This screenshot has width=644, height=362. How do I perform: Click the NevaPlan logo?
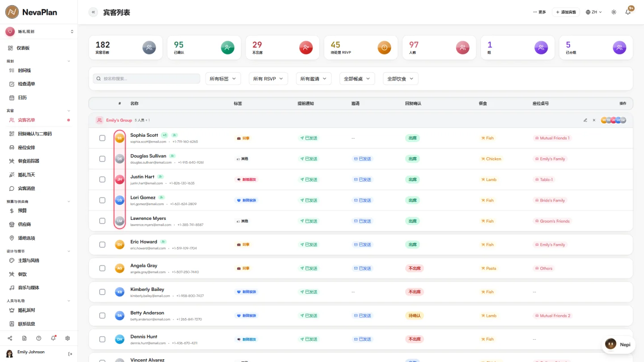[x=31, y=12]
